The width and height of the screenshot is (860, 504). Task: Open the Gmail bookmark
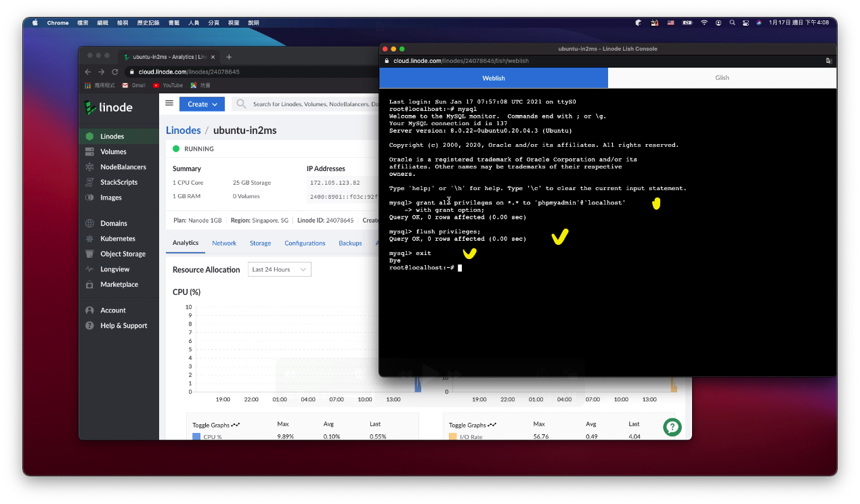pyautogui.click(x=134, y=85)
